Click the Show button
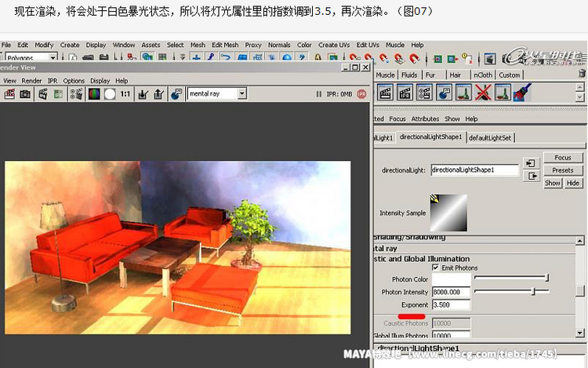Screen dimensions: 588x368 tap(553, 183)
